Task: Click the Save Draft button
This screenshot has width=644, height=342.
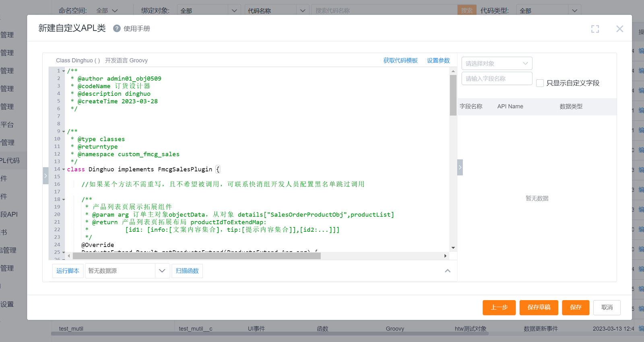Action: tap(539, 307)
